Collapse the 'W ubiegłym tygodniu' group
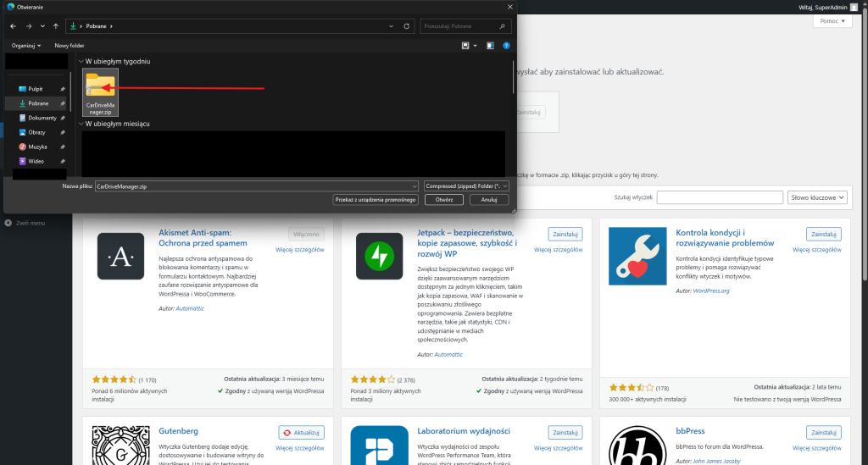This screenshot has width=868, height=465. [81, 62]
